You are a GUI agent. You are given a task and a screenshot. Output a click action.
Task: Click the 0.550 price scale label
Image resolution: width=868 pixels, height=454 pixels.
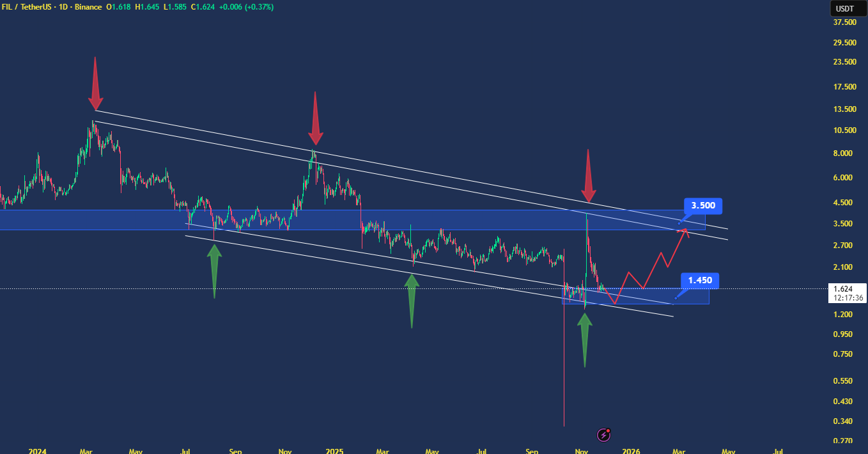click(x=844, y=381)
